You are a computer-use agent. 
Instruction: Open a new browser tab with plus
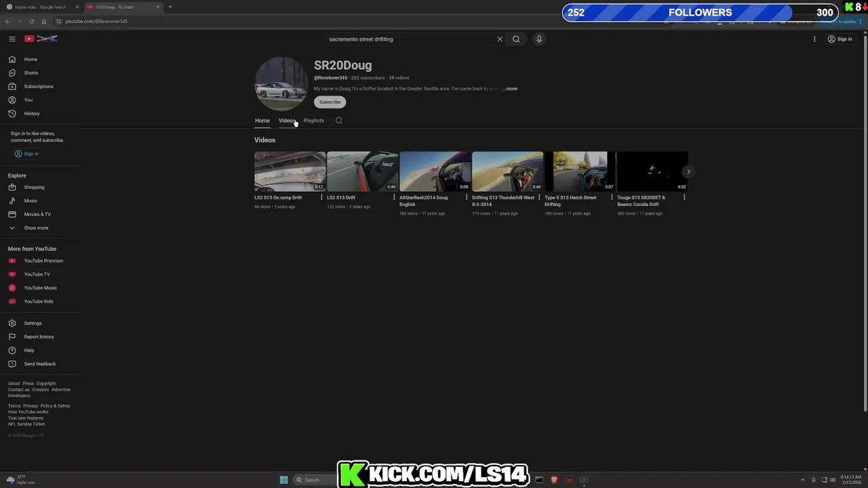[x=170, y=7]
